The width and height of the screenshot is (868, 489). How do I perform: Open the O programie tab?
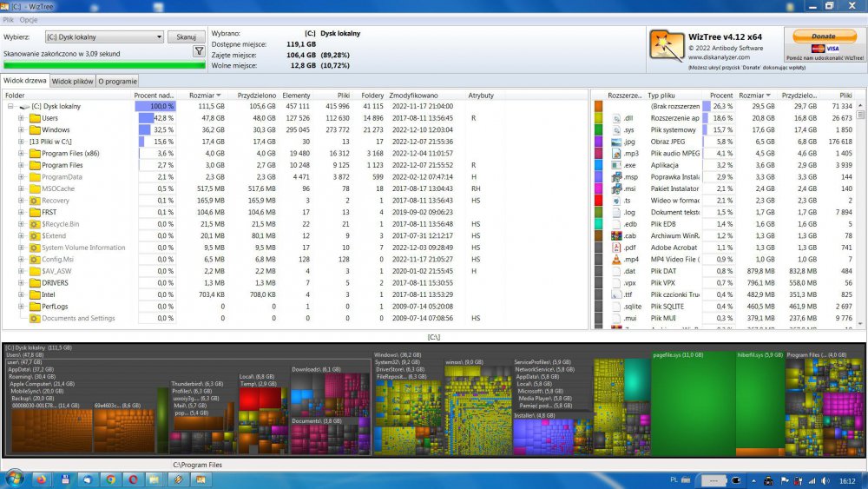116,82
